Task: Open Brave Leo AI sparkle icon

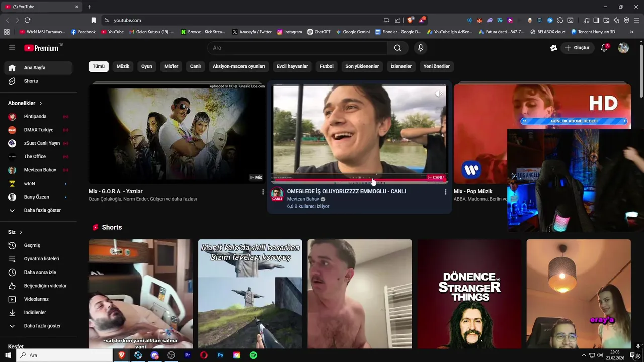Action: pos(616,20)
